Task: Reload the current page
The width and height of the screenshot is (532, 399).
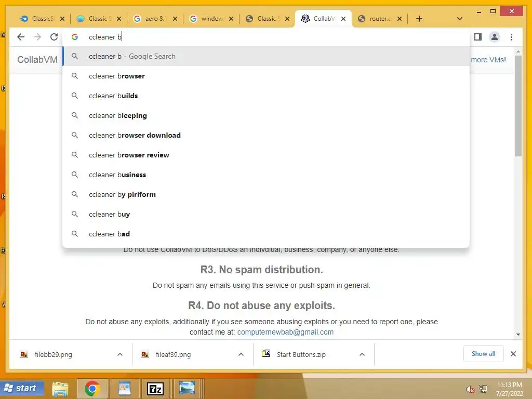Action: [x=54, y=37]
